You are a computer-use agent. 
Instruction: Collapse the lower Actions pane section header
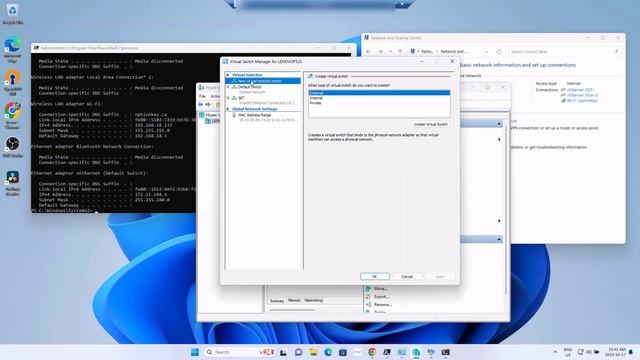[x=499, y=239]
